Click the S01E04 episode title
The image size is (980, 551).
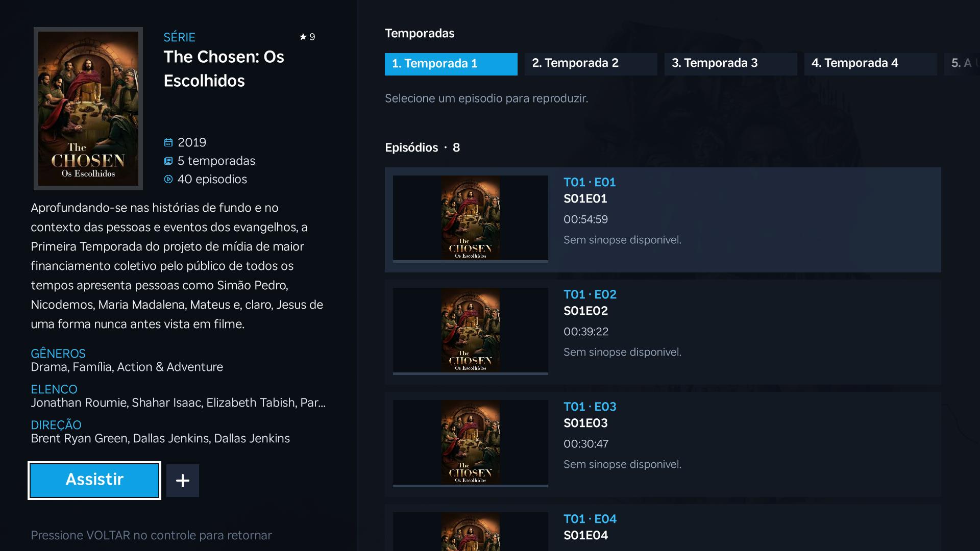tap(586, 535)
